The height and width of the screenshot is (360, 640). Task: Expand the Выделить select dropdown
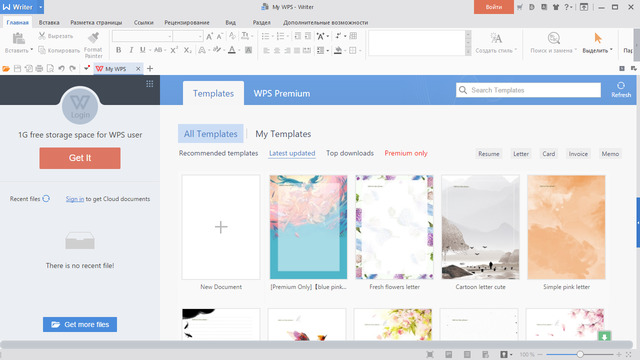pos(611,50)
